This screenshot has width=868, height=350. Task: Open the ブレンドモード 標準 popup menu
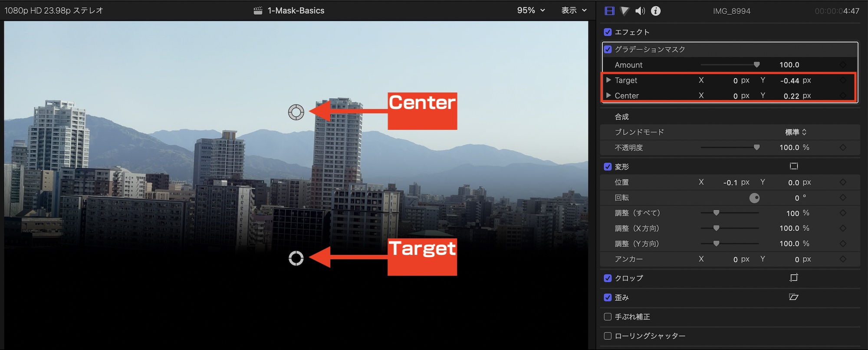click(796, 132)
